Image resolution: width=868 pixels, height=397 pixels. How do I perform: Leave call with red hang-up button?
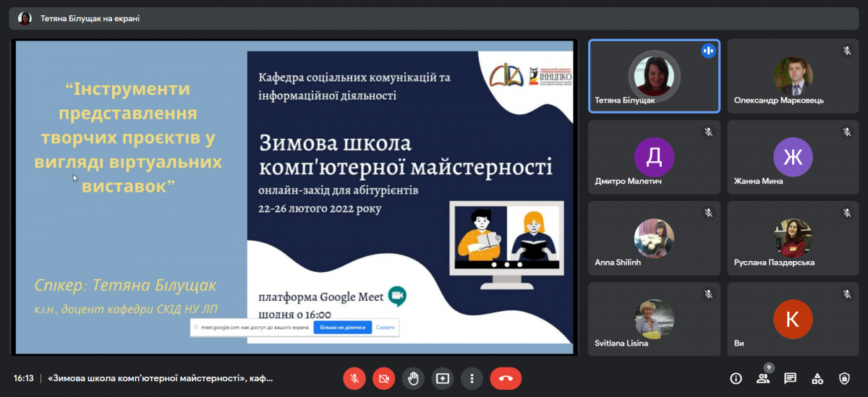[506, 378]
